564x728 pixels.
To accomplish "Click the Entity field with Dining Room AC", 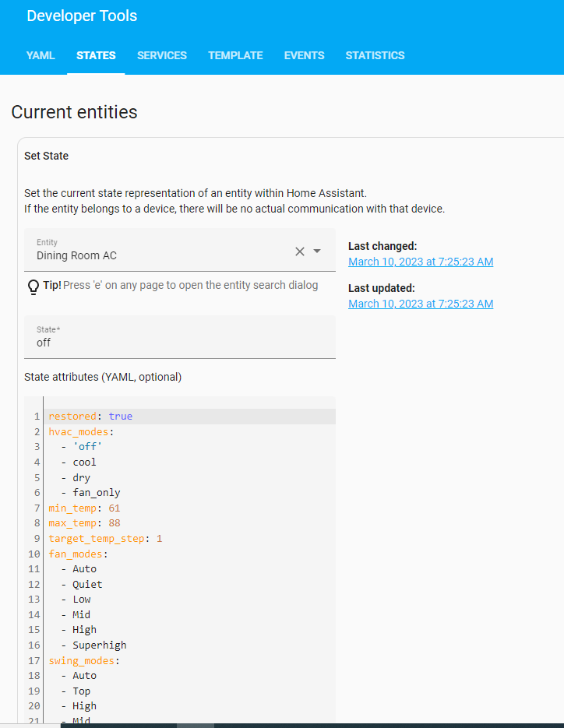I will click(156, 255).
